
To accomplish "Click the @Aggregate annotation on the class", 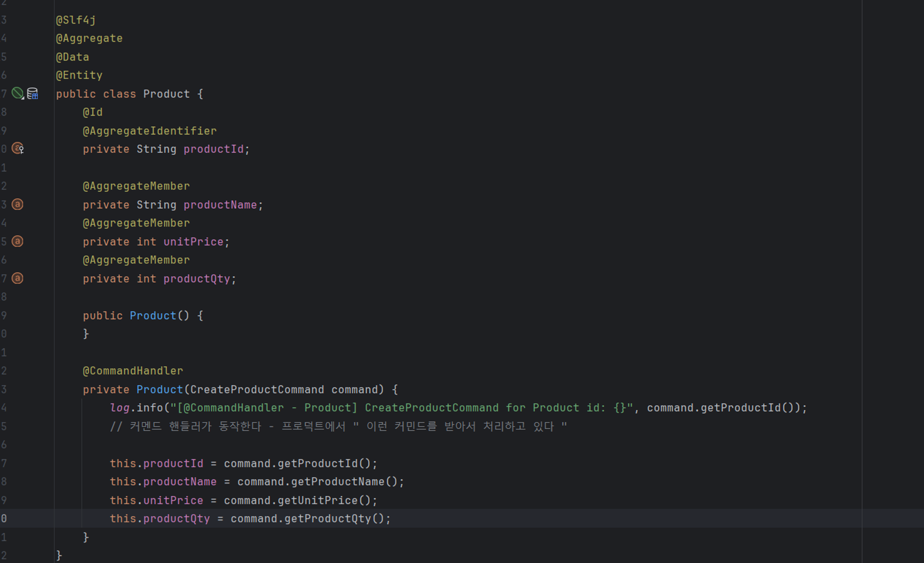I will point(89,38).
